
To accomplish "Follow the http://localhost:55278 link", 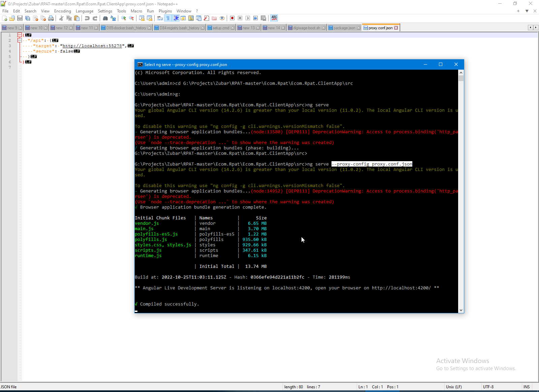I will click(x=92, y=46).
